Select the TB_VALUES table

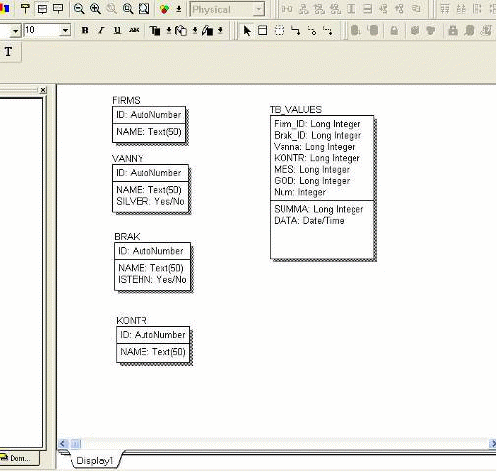tap(322, 187)
